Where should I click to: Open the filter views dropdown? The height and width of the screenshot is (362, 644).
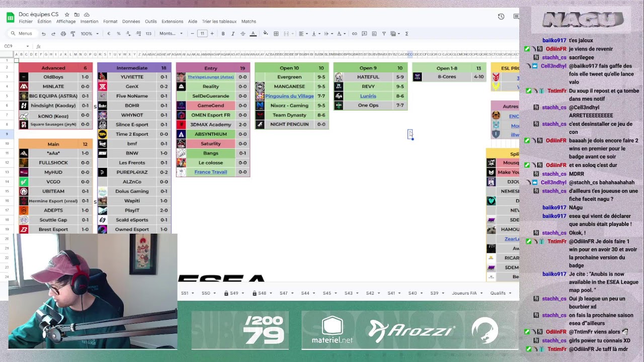[x=395, y=34]
